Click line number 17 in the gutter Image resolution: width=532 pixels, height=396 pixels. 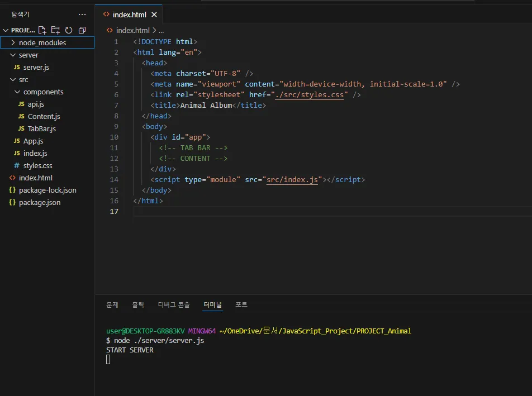tap(114, 211)
